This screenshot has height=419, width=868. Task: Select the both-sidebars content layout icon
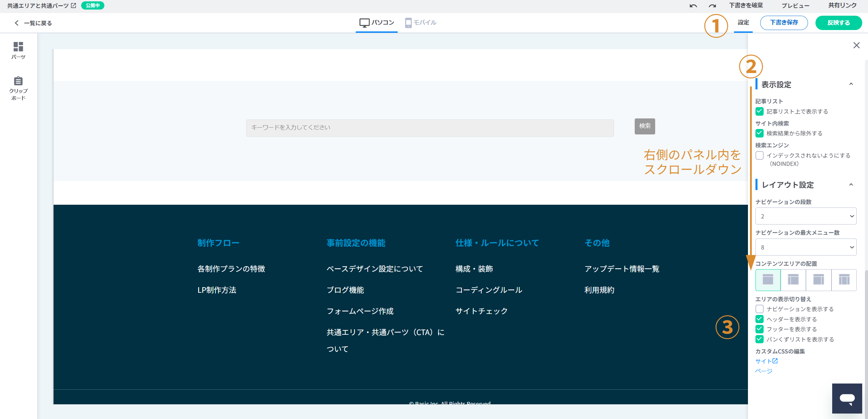pyautogui.click(x=844, y=280)
